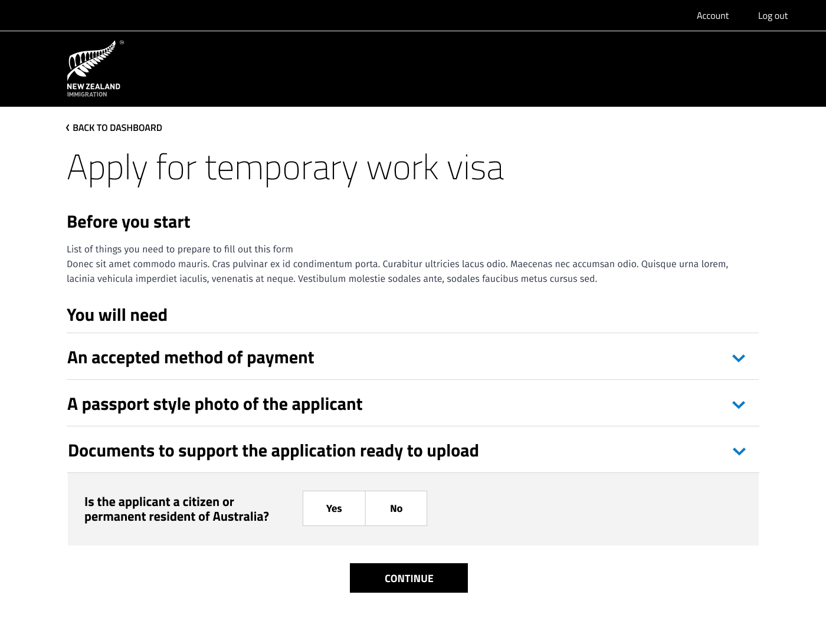Click the back arrow chevron icon
826x644 pixels.
[x=68, y=128]
